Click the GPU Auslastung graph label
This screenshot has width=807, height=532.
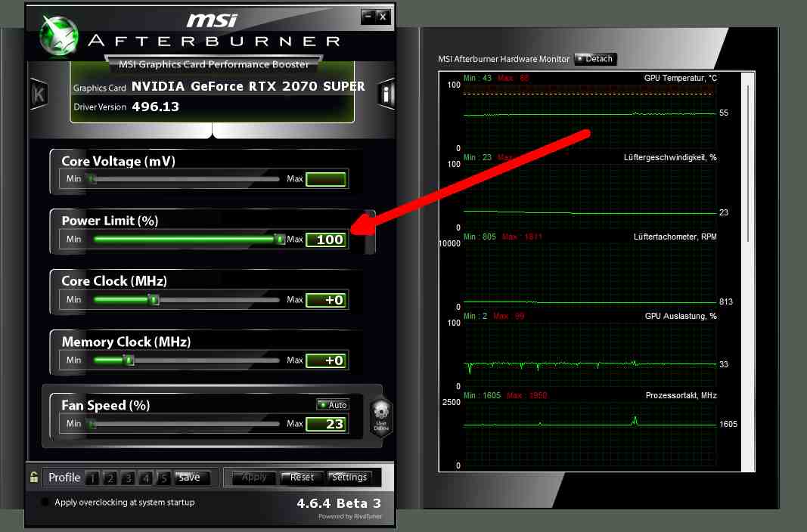[681, 316]
